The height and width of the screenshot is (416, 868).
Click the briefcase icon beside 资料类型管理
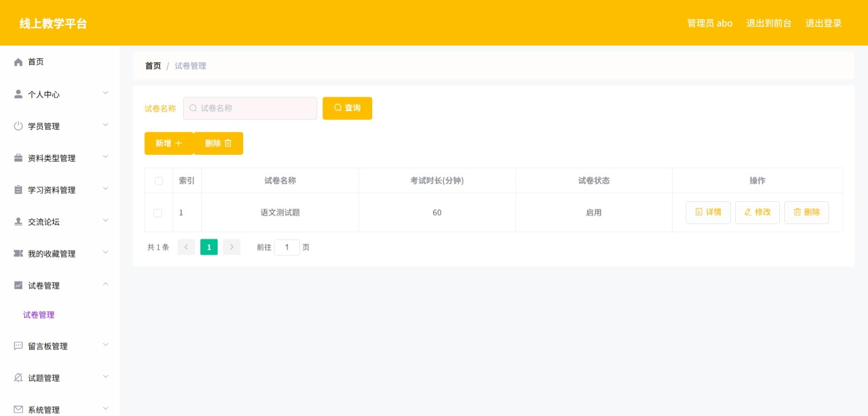tap(18, 158)
